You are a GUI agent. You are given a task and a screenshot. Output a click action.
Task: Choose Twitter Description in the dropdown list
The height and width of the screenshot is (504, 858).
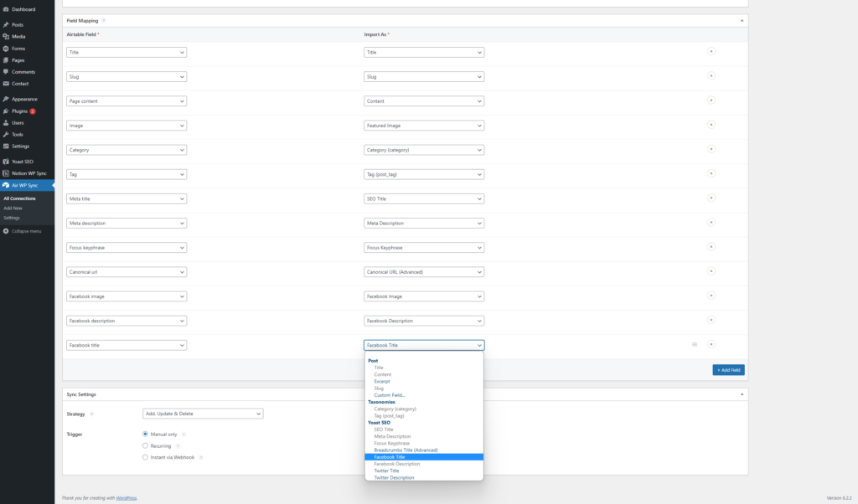pyautogui.click(x=423, y=477)
